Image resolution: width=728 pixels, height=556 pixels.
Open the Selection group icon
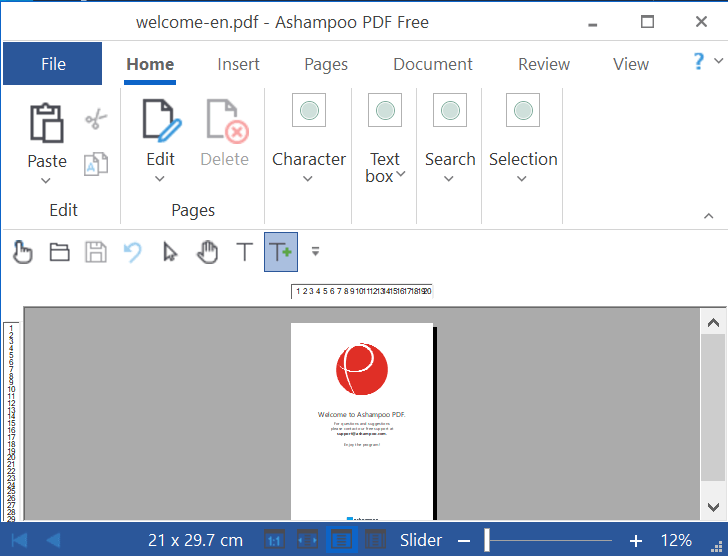523,110
